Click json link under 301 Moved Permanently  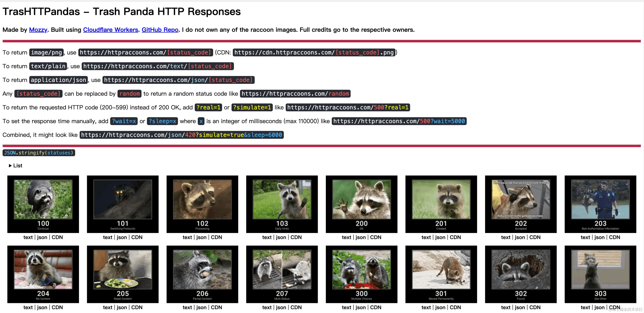[x=440, y=307]
